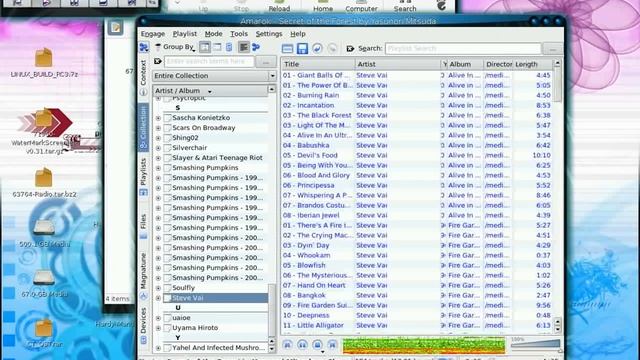The image size is (640, 360).
Task: Sort playlist by the Length column header
Action: pyautogui.click(x=532, y=64)
